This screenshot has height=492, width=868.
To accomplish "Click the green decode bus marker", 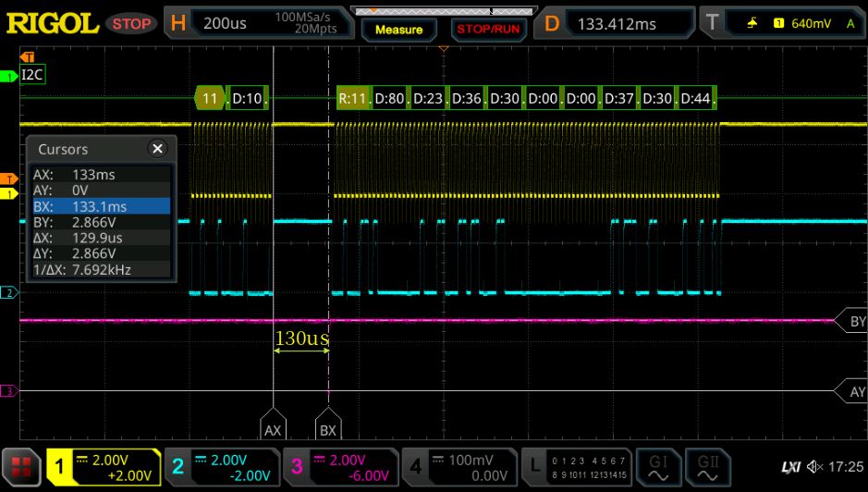I will coord(8,77).
